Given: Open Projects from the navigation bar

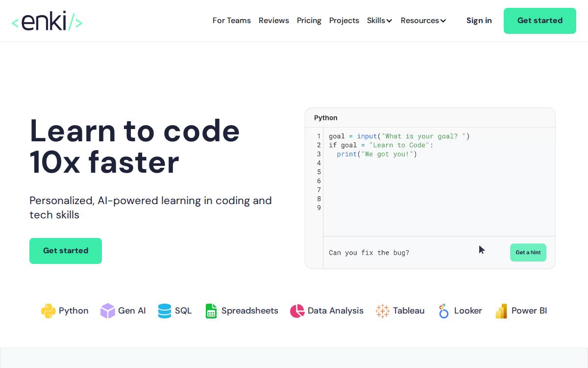Looking at the screenshot, I should [x=344, y=21].
